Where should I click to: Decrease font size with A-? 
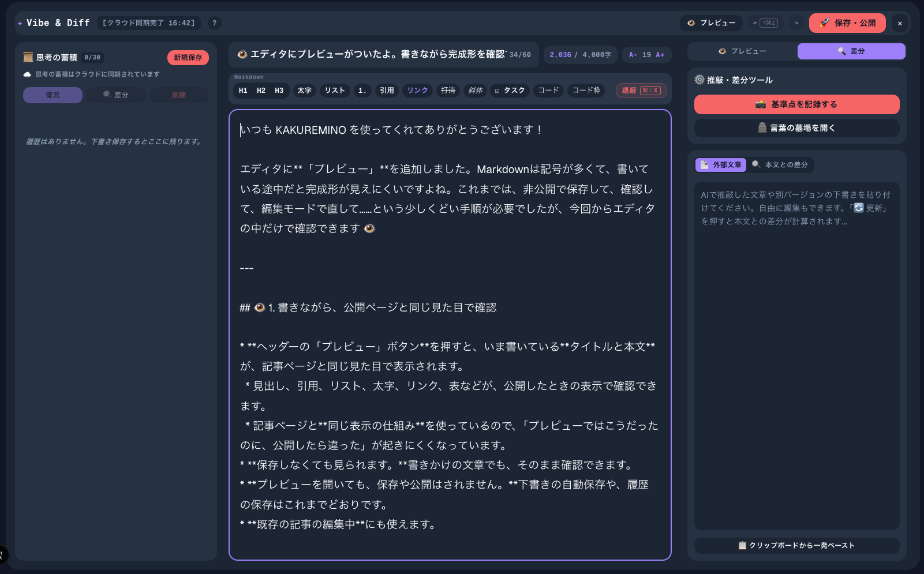click(633, 55)
